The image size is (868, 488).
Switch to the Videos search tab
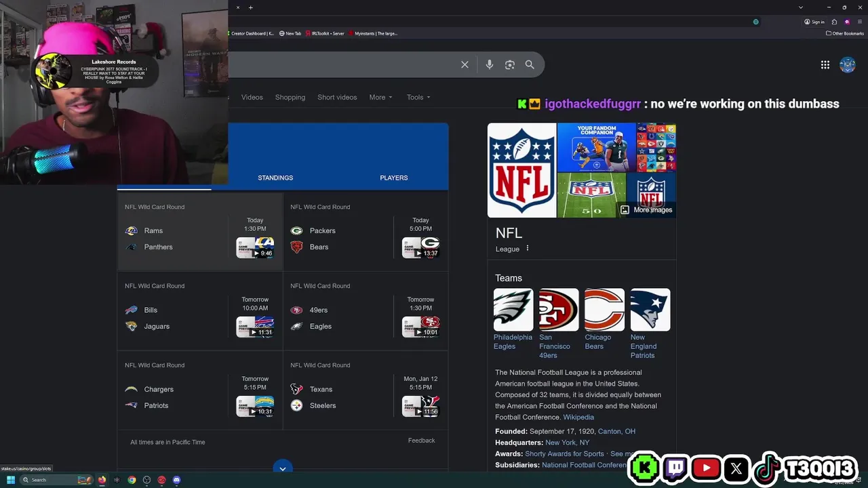(252, 97)
